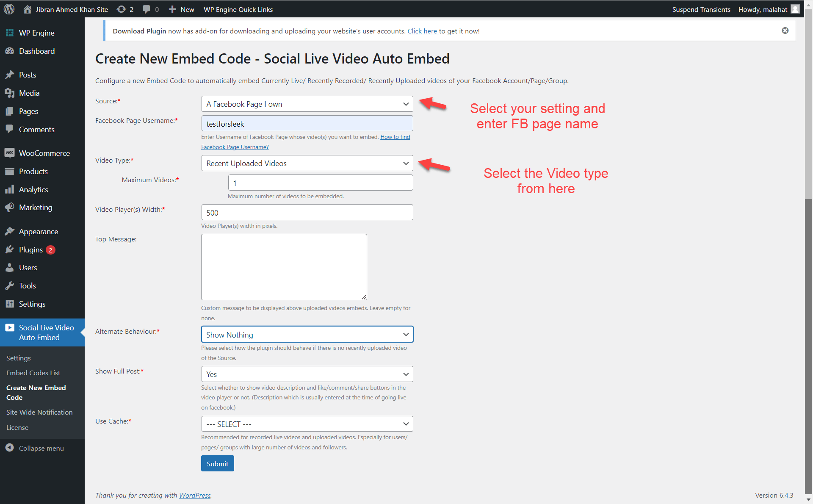Open Embed Codes List submenu item

[33, 373]
